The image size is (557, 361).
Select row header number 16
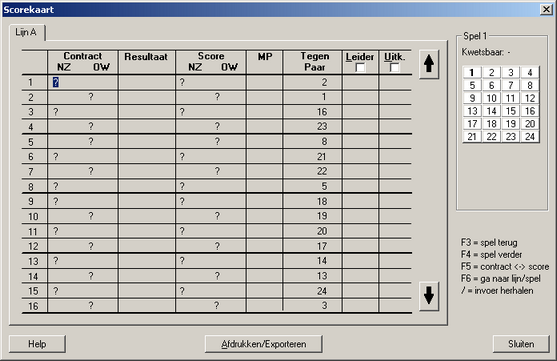coord(33,306)
